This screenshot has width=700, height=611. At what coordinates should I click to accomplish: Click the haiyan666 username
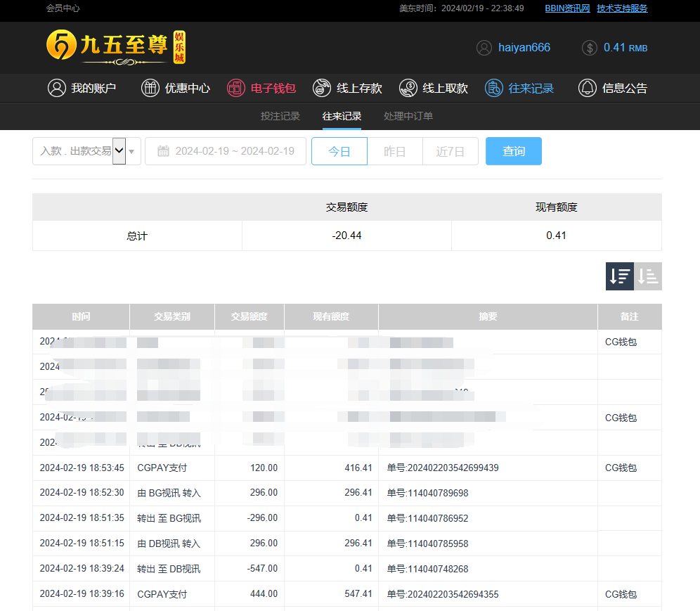click(524, 48)
